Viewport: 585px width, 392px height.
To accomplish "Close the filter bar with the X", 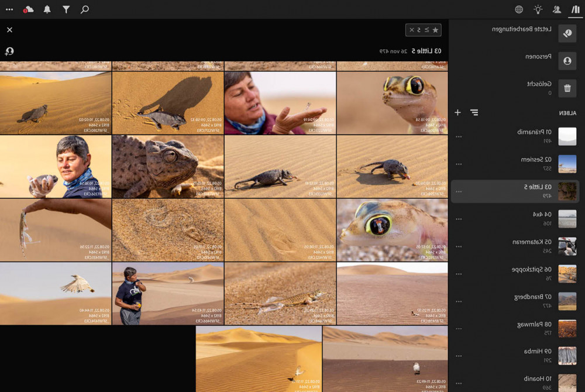I will (9, 30).
